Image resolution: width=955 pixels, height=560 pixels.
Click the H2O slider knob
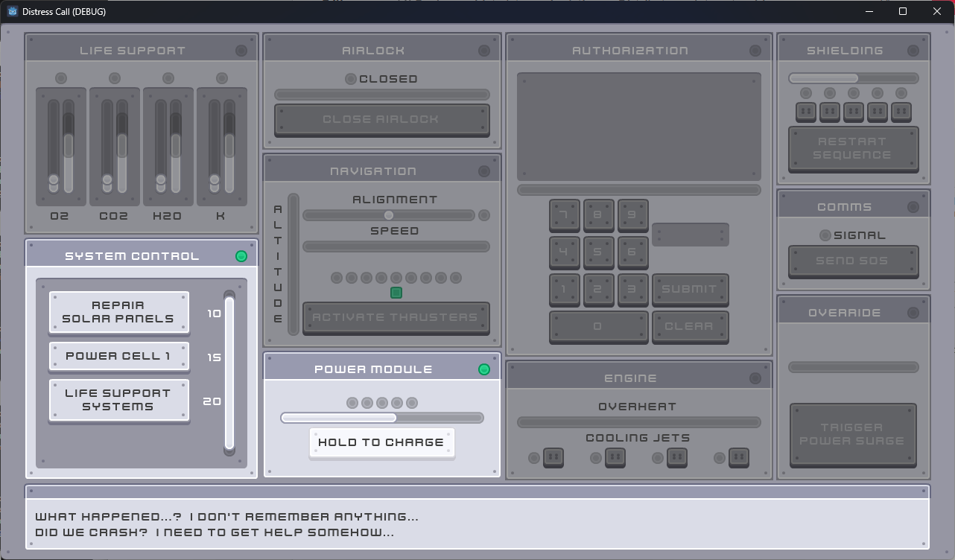pyautogui.click(x=161, y=180)
